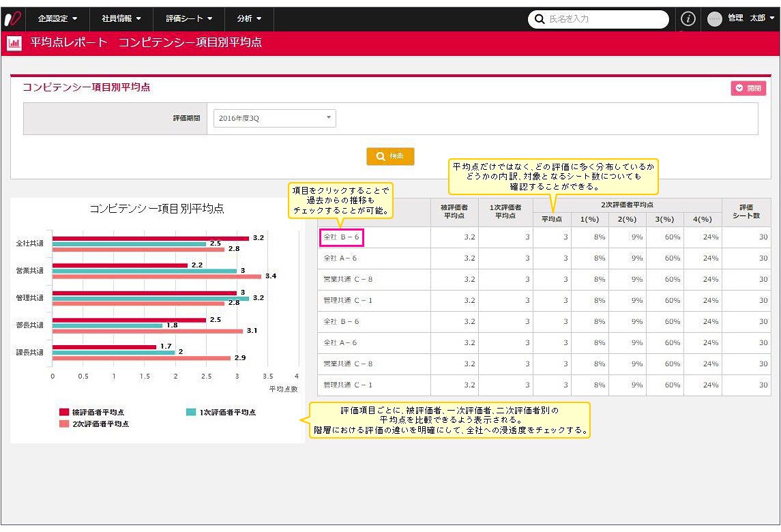Click the orange 検索 search button
Image resolution: width=781 pixels, height=532 pixels.
[x=390, y=156]
